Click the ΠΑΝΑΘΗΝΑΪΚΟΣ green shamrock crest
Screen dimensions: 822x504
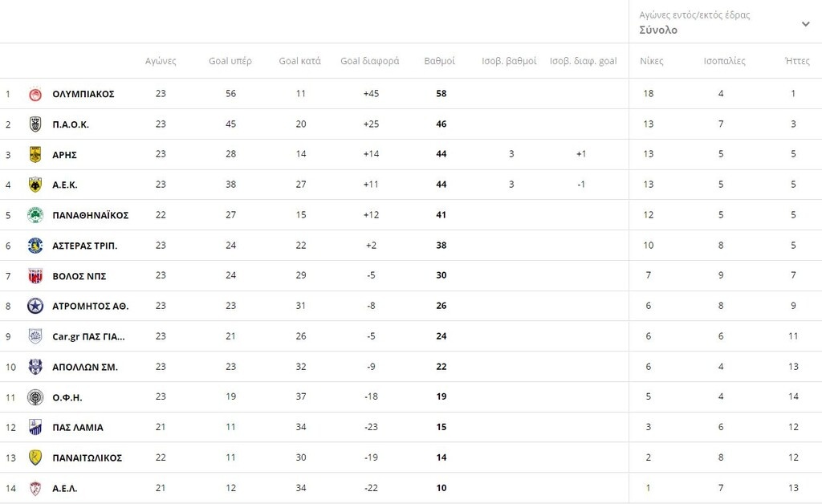tap(35, 215)
